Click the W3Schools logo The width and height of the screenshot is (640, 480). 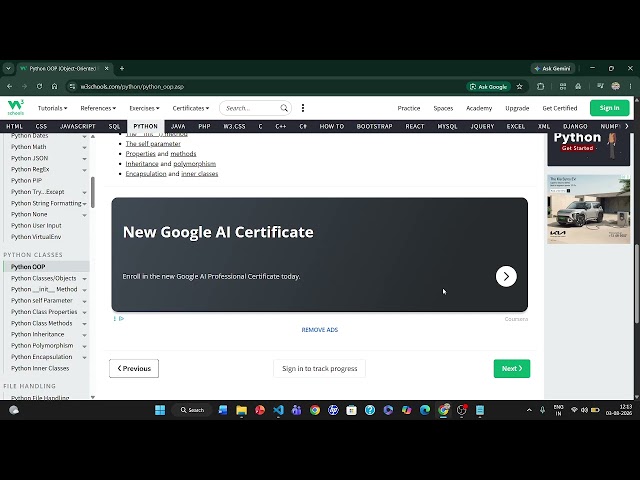point(16,107)
